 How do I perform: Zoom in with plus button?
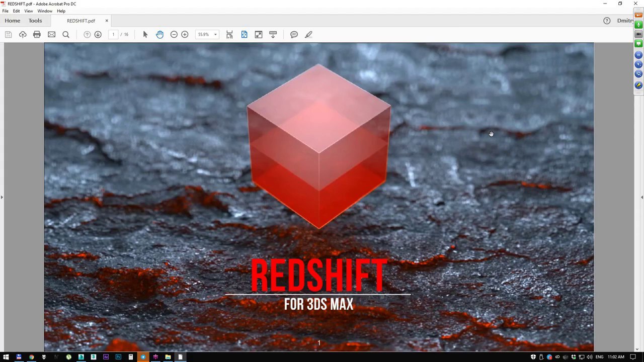[x=185, y=34]
